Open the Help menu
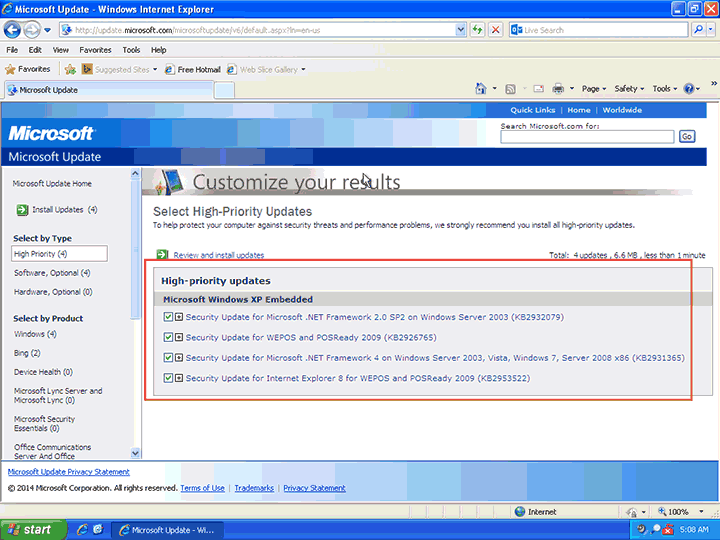The width and height of the screenshot is (720, 540). (x=158, y=50)
